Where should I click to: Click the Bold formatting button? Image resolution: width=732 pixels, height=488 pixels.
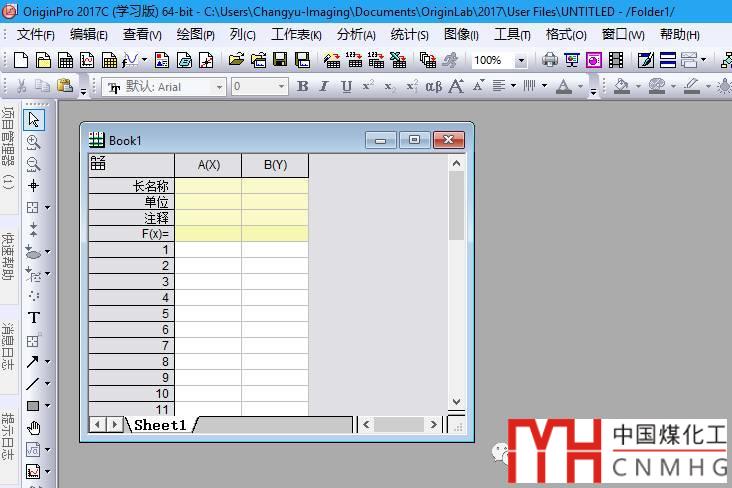pyautogui.click(x=303, y=86)
